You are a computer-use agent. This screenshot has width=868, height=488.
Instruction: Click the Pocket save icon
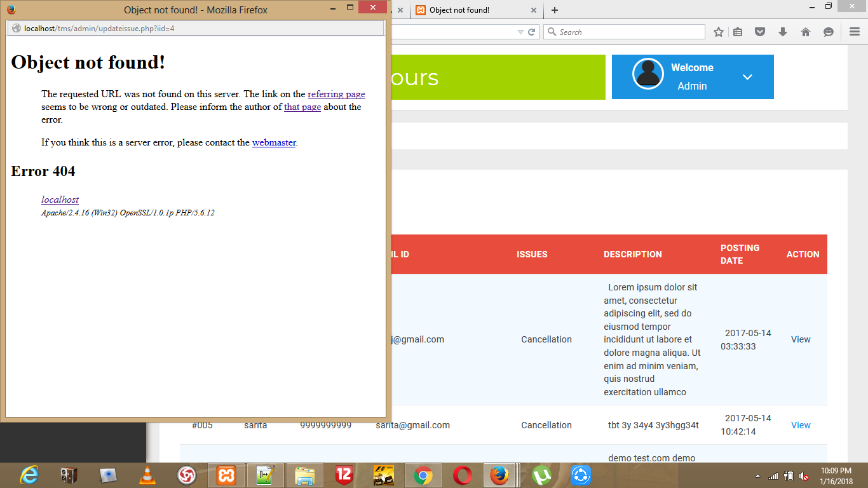(x=760, y=32)
